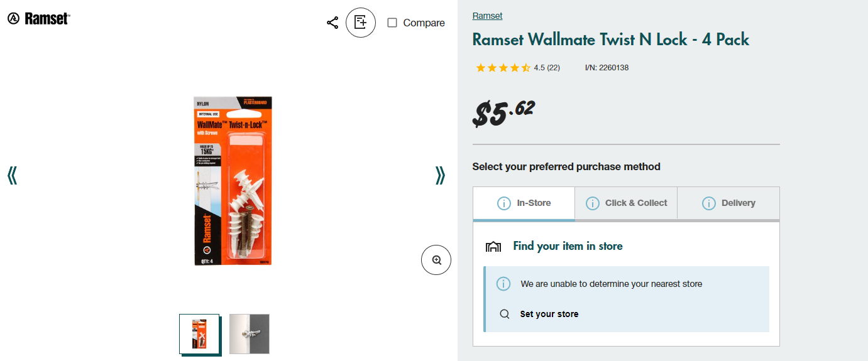
Task: Click the search icon beside Set your store
Action: coord(505,314)
